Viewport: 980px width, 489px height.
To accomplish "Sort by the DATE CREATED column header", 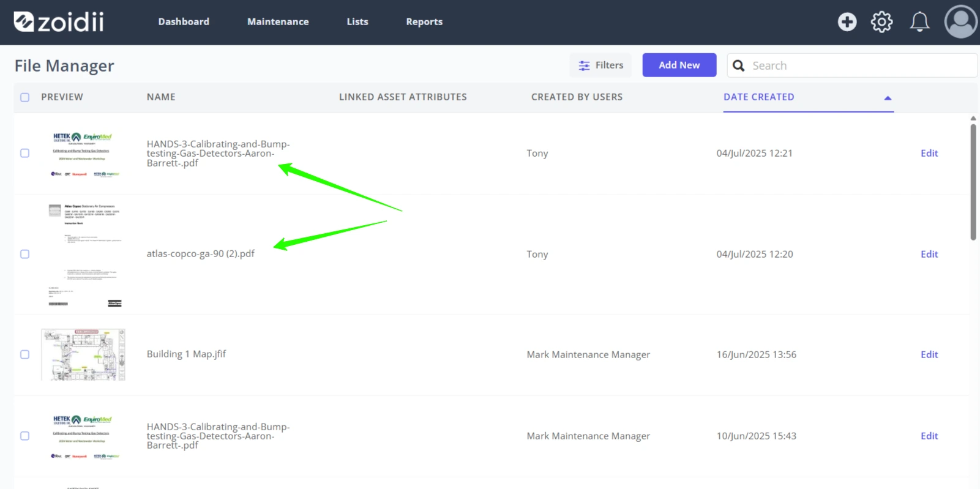I will (x=758, y=97).
